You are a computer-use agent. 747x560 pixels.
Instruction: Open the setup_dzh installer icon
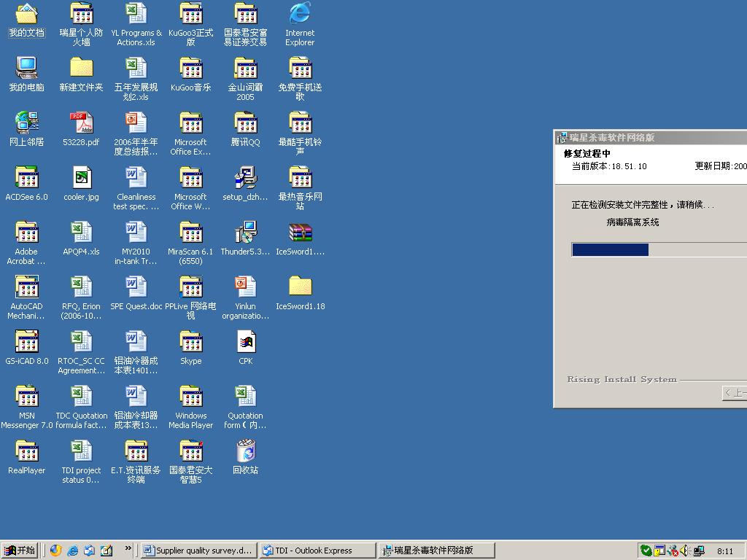[245, 184]
